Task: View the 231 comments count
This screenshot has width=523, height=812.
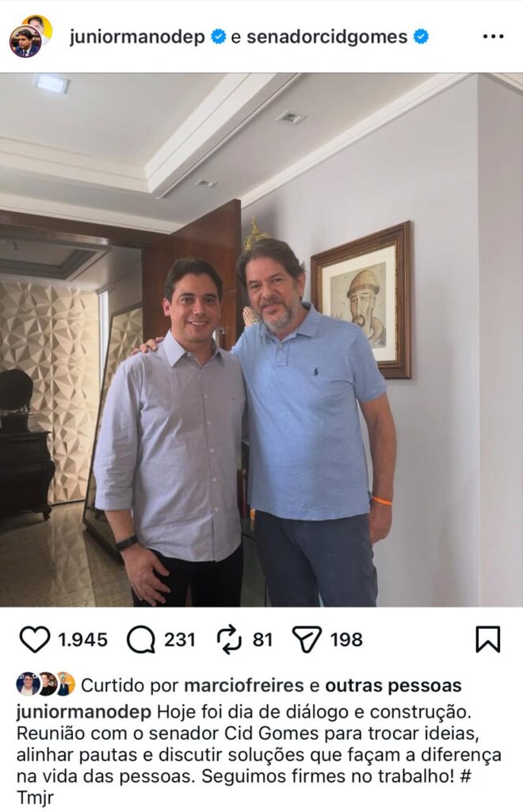Action: tap(179, 640)
